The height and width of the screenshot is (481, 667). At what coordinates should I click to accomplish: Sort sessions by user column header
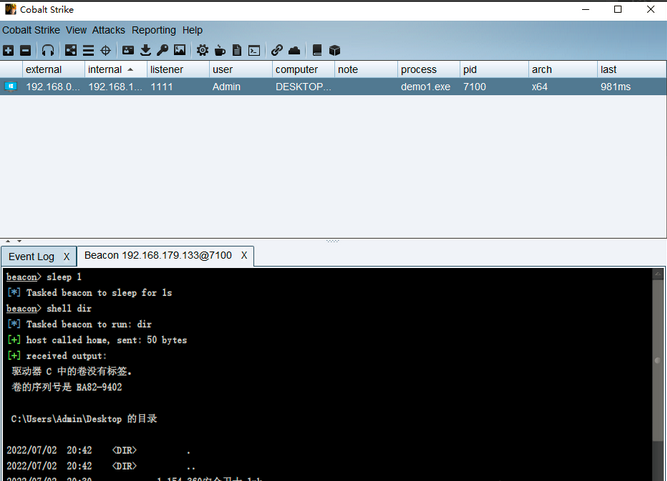(240, 70)
